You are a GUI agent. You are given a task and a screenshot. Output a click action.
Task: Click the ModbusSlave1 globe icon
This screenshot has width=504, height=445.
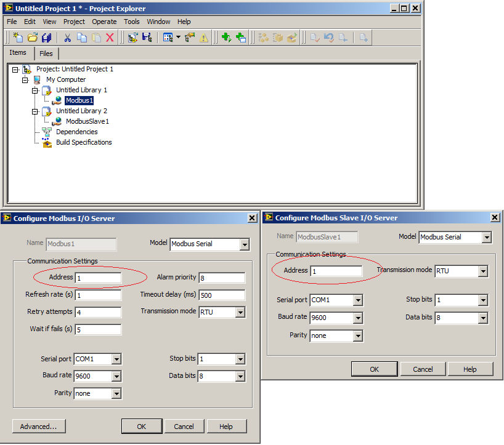click(x=57, y=121)
